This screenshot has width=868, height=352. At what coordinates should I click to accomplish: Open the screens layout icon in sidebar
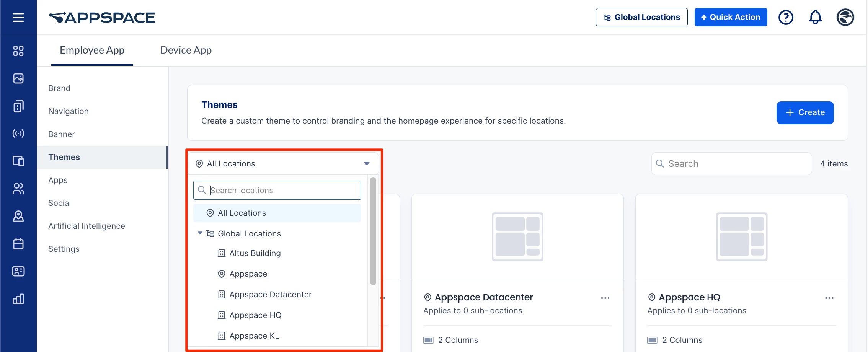[x=18, y=161]
